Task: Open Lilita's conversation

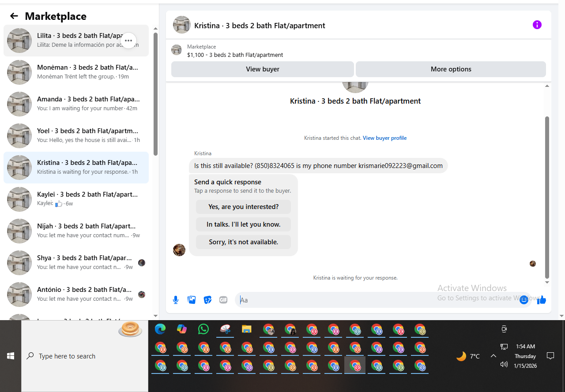Action: [x=76, y=41]
